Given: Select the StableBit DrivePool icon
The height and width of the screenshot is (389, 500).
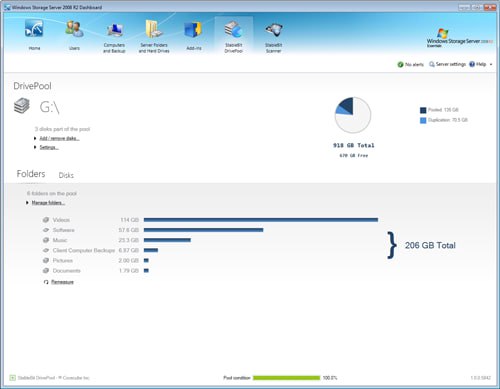Looking at the screenshot, I should click(x=233, y=29).
